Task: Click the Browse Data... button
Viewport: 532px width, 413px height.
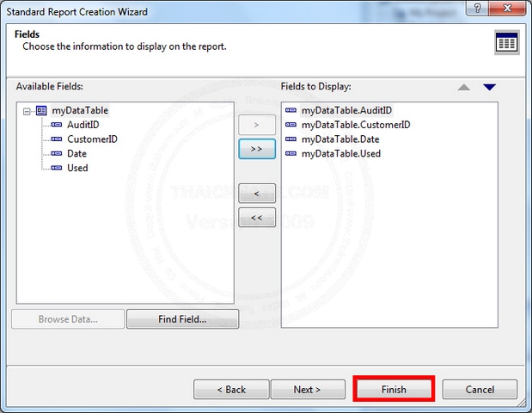Action: pos(68,319)
